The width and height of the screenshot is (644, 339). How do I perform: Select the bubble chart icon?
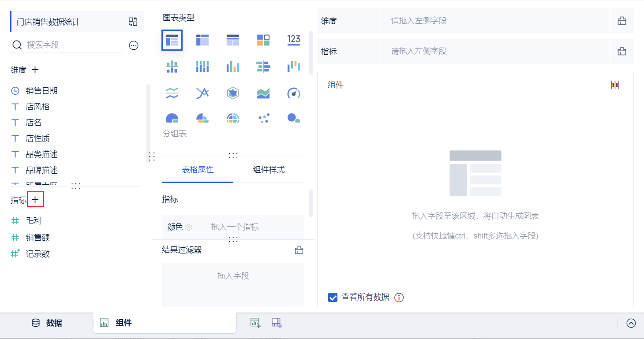[x=294, y=118]
